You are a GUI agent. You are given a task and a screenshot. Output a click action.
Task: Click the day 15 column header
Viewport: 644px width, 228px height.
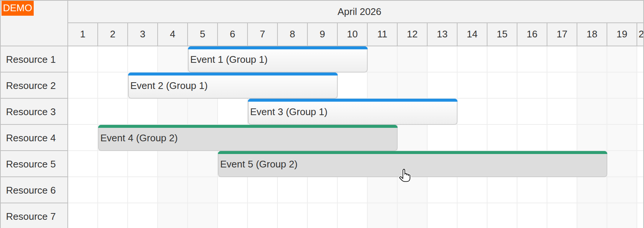(502, 34)
